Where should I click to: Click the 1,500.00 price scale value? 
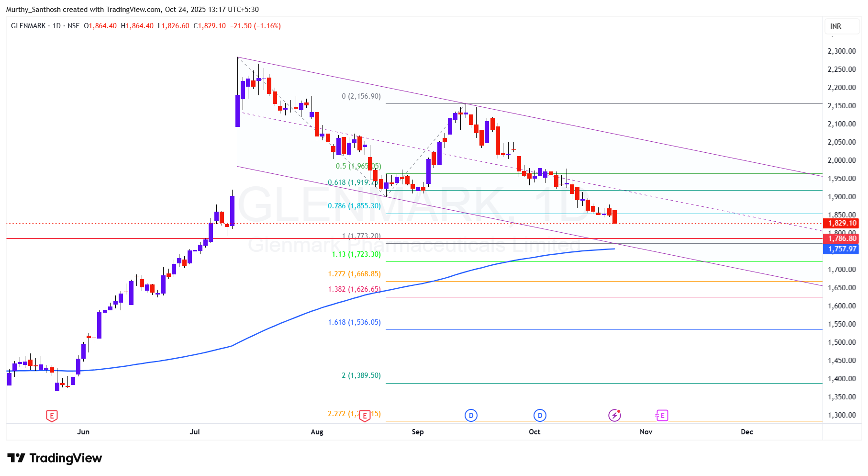842,342
